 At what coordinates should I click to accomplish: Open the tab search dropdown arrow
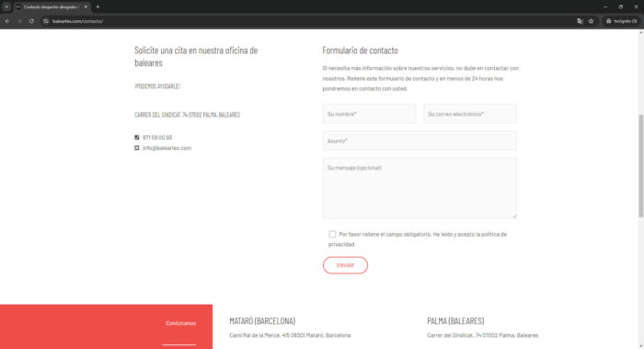pyautogui.click(x=6, y=7)
